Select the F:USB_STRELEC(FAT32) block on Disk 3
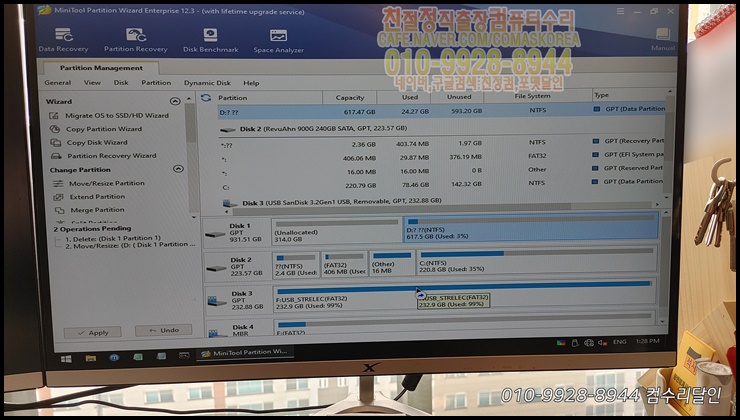This screenshot has width=740, height=420. pos(464,295)
